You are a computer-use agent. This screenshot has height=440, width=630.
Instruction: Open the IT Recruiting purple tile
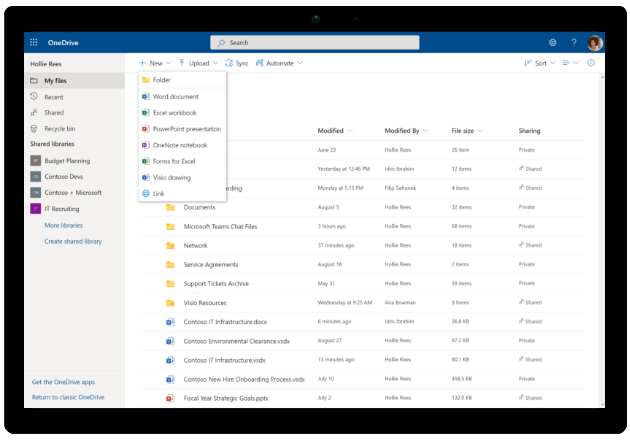tap(35, 209)
